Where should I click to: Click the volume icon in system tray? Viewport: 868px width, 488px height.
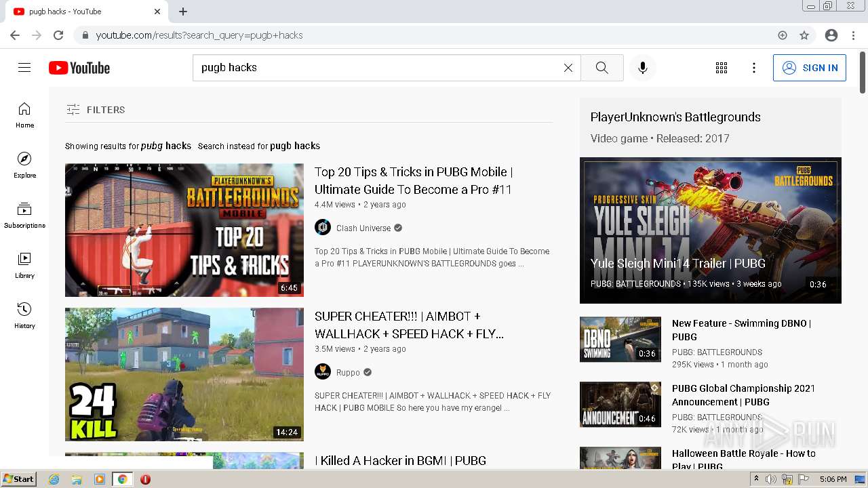tap(771, 479)
